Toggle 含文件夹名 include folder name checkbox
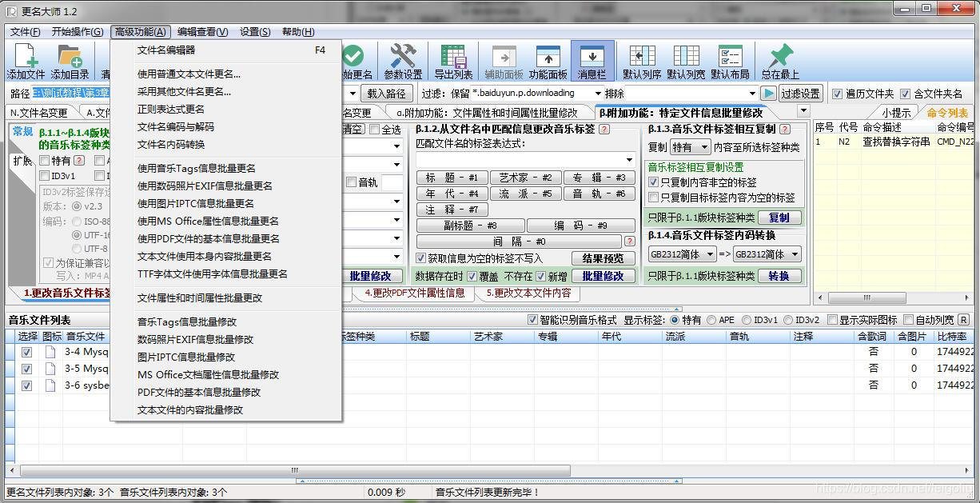 coord(906,94)
